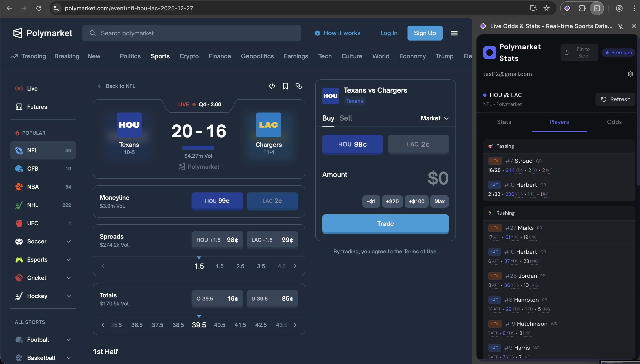Switch to the Sell side
Screen dimensions: 640x364
coord(346,118)
